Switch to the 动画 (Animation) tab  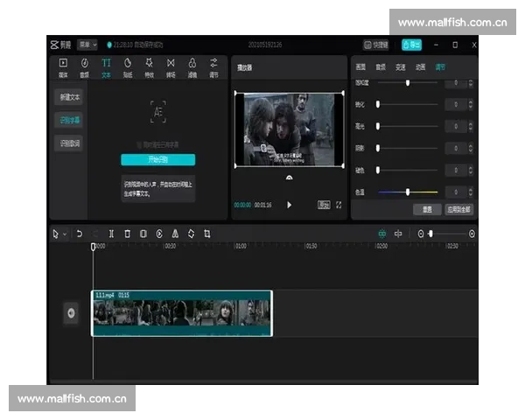(x=420, y=66)
